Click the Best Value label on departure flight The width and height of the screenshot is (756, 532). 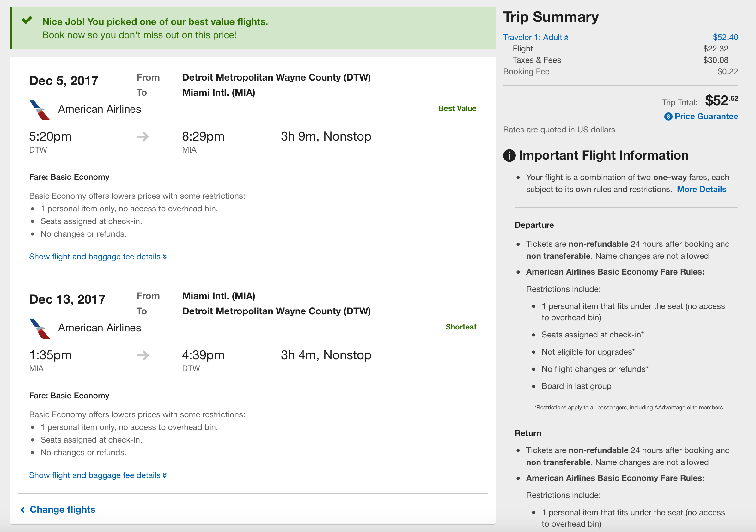pyautogui.click(x=457, y=109)
